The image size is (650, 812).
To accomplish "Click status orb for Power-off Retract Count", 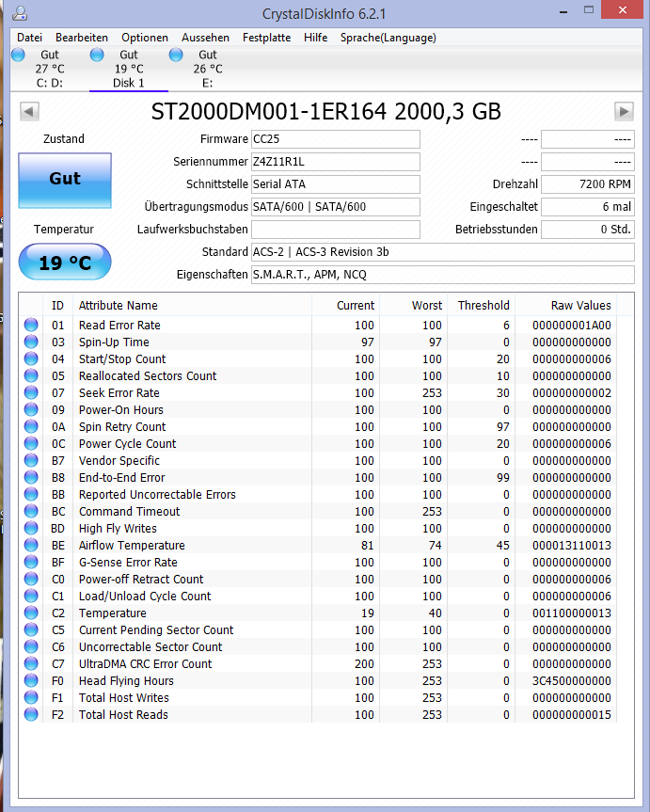I will pos(31,579).
